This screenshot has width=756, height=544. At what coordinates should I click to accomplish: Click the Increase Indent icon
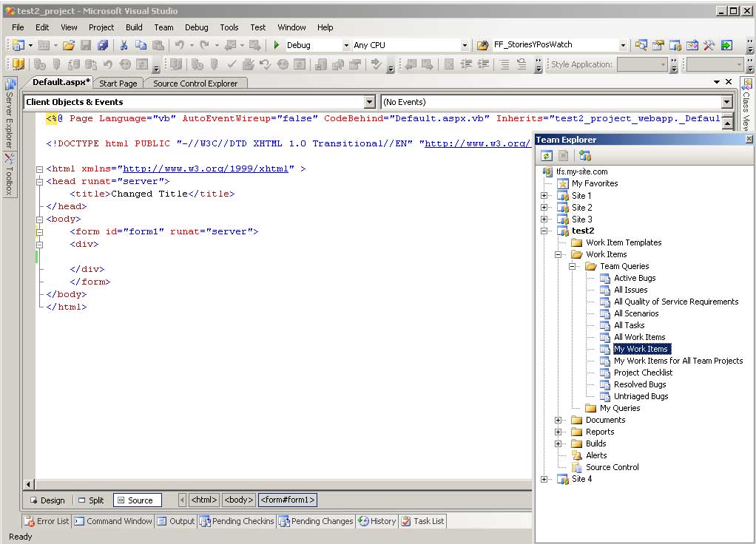(484, 64)
